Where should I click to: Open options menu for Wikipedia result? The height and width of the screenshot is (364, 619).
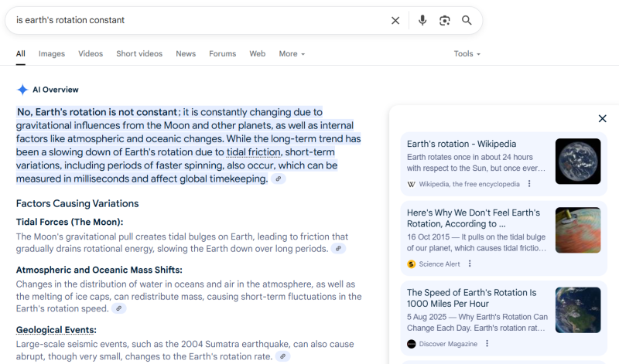529,184
